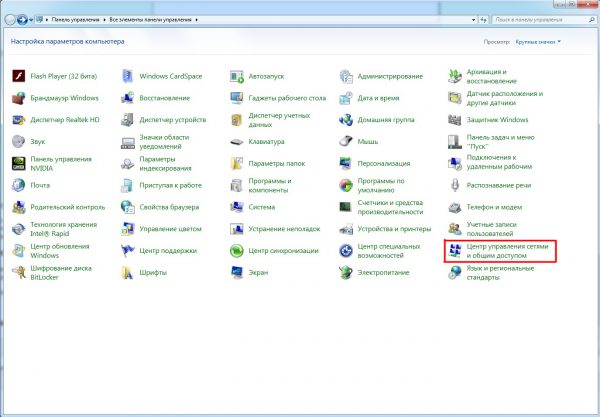The width and height of the screenshot is (600, 417).
Task: Open the Восстановление link
Action: [165, 98]
